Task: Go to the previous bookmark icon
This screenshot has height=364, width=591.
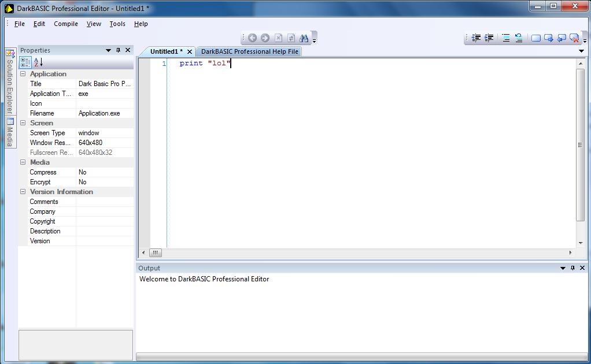Action: click(562, 38)
